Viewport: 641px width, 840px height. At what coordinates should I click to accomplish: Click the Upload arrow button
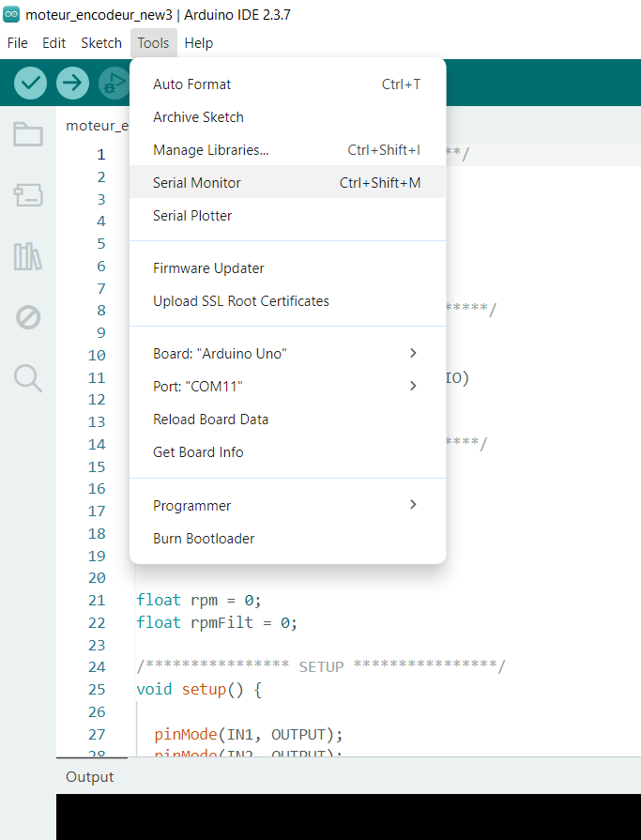pyautogui.click(x=72, y=83)
